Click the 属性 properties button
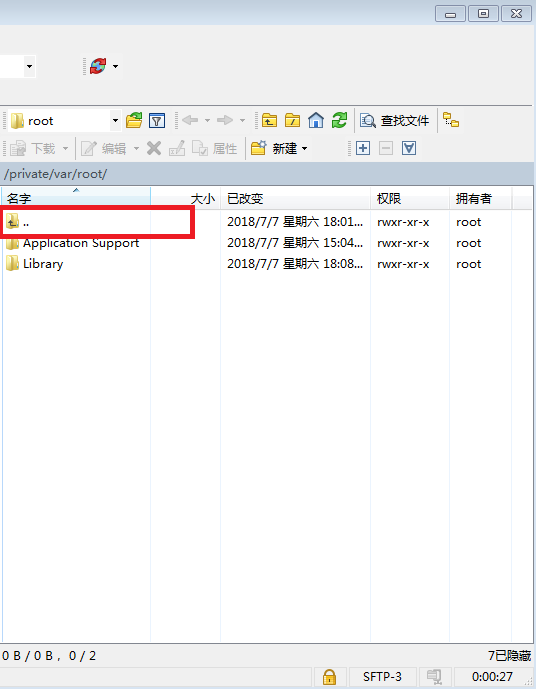This screenshot has height=689, width=536. 215,149
